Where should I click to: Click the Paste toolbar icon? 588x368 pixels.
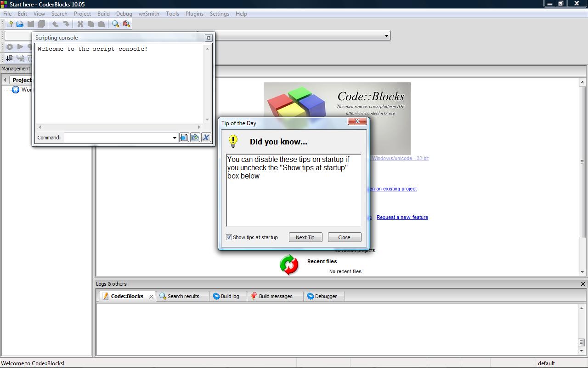pos(102,24)
